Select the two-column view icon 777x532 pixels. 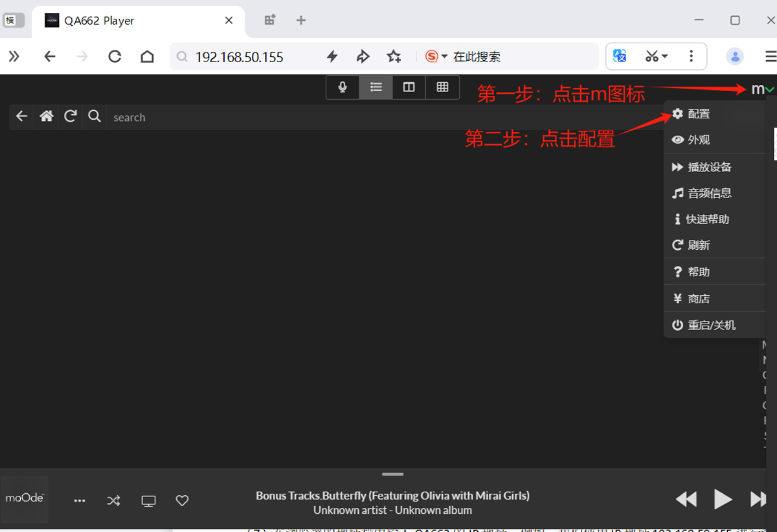(409, 87)
